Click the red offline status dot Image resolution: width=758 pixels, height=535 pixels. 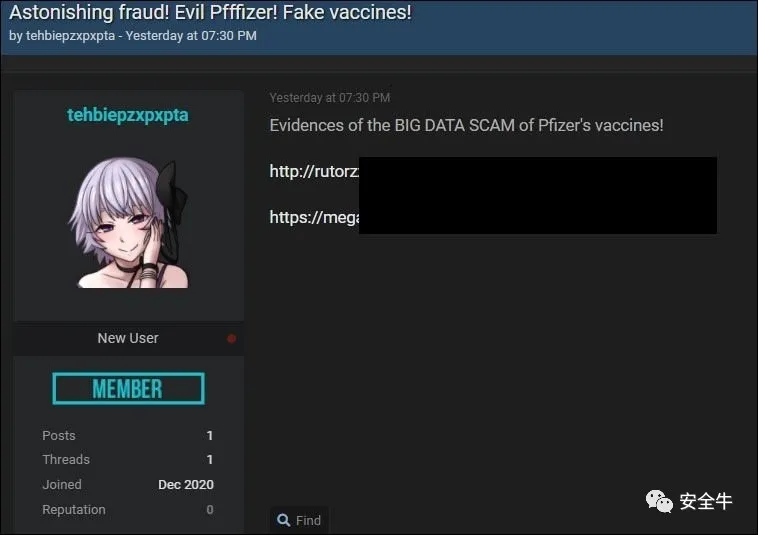(x=232, y=338)
